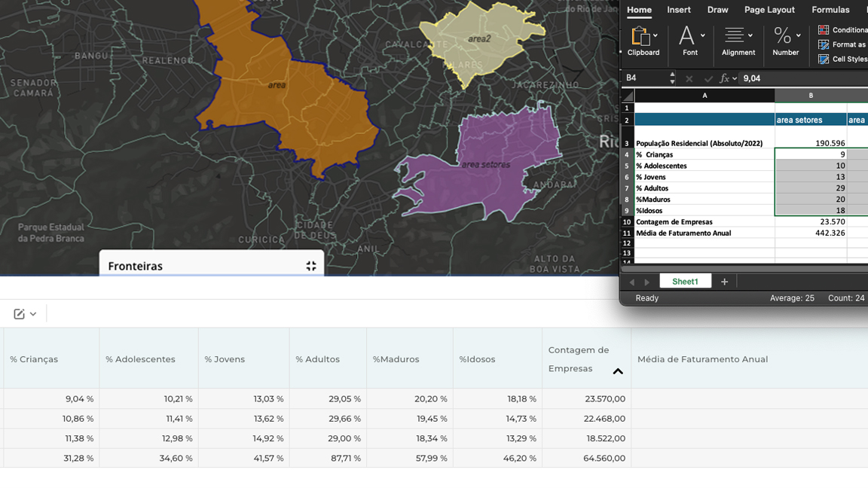
Task: Switch to the Insert ribbon tab
Action: [x=678, y=10]
